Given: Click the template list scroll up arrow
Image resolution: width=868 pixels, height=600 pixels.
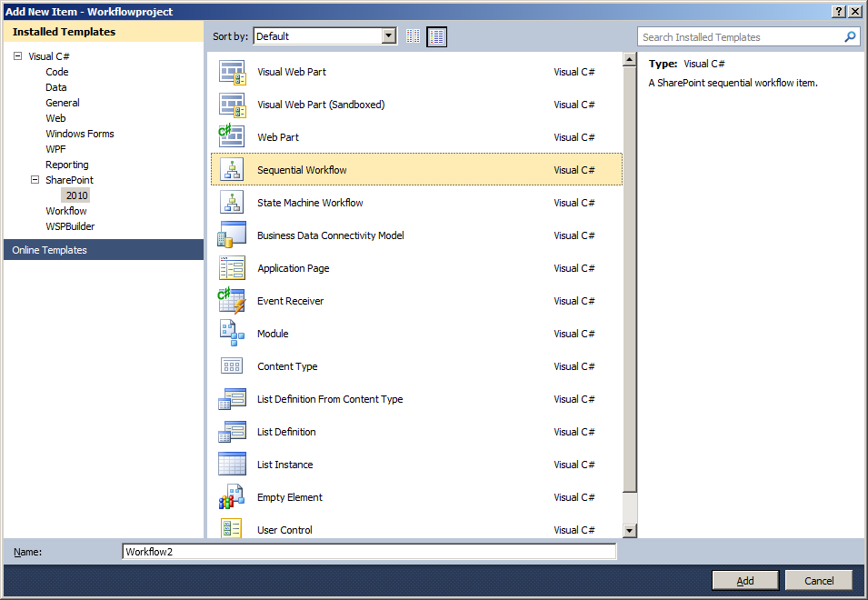Looking at the screenshot, I should [629, 59].
